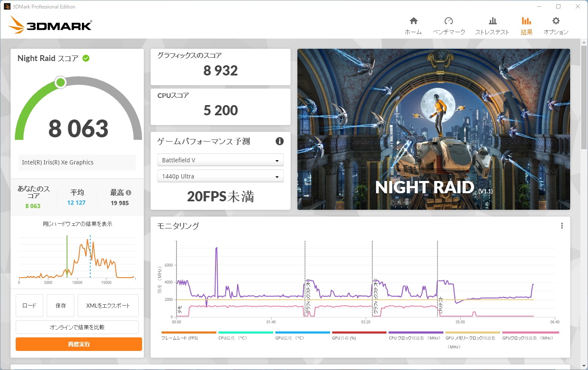Click 同じハードウェアの結果を表示 link

(78, 224)
